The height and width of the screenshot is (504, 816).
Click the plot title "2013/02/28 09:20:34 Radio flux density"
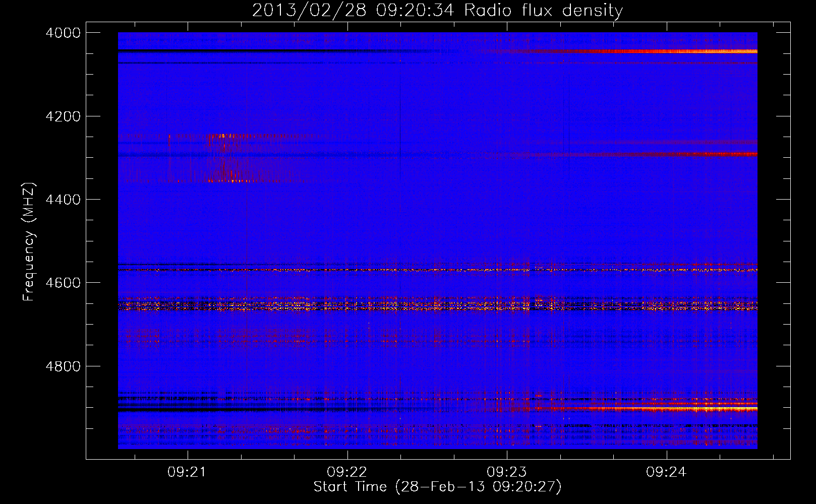coord(437,11)
